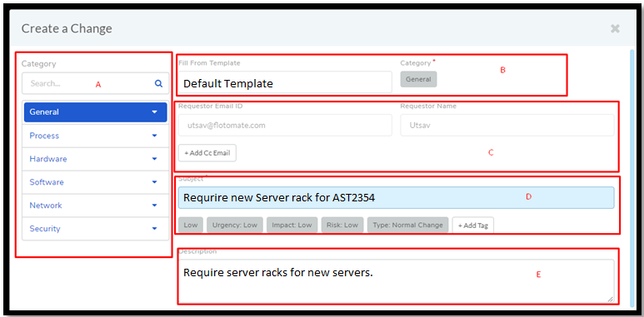The height and width of the screenshot is (317, 644).
Task: Click the General category tag
Action: [418, 79]
